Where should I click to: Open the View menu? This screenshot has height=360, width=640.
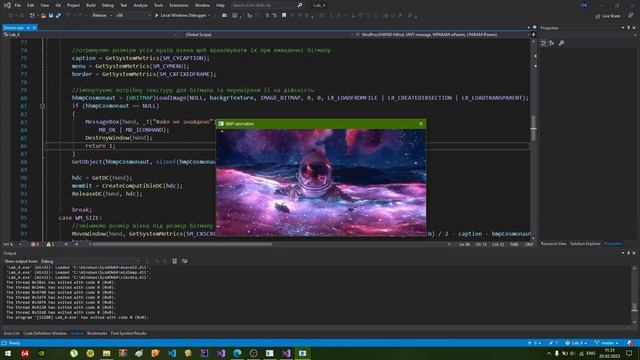[44, 5]
